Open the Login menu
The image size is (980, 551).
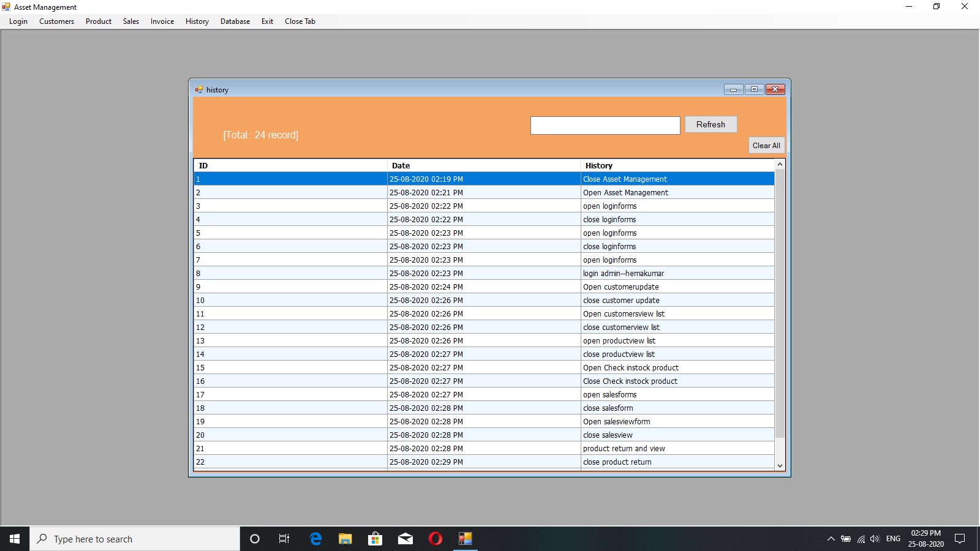point(18,21)
